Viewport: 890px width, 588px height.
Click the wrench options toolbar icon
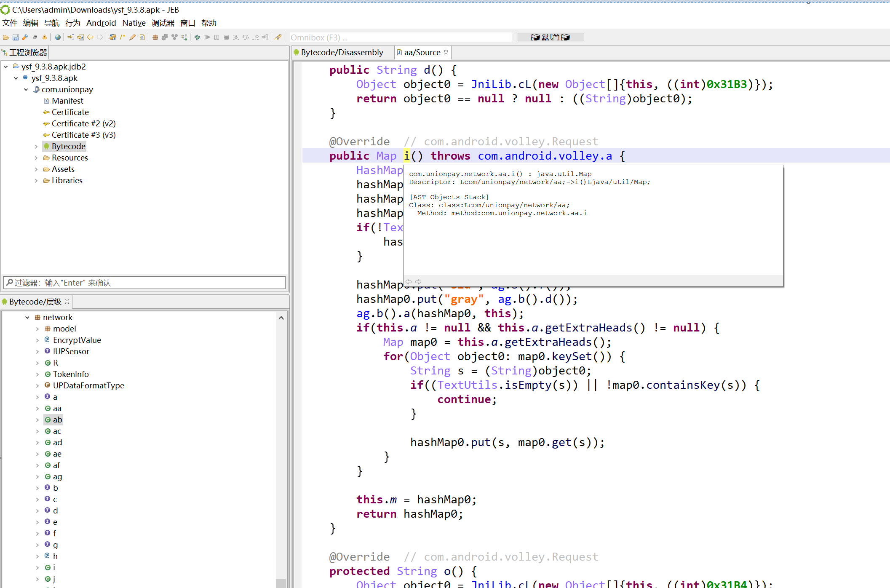tap(25, 37)
